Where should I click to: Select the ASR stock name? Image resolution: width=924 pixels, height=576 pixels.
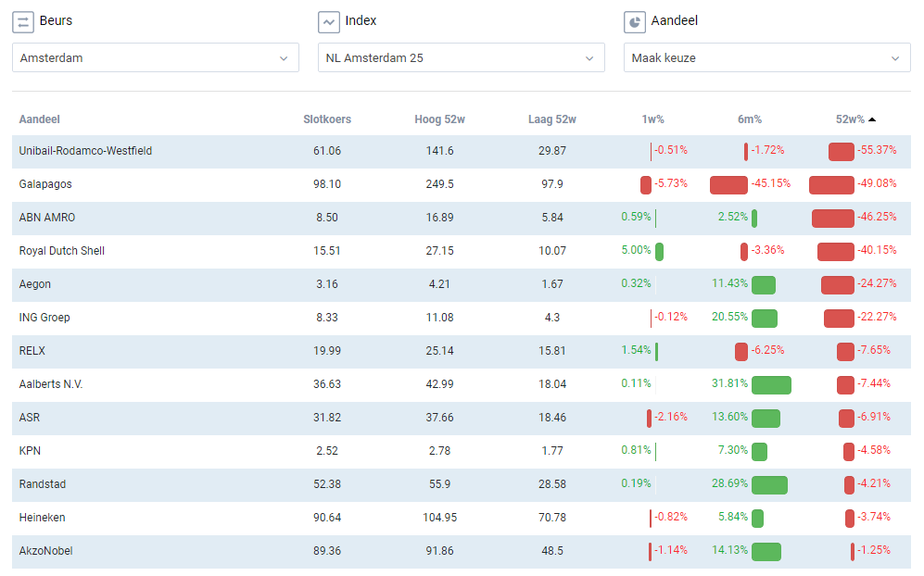(x=30, y=418)
